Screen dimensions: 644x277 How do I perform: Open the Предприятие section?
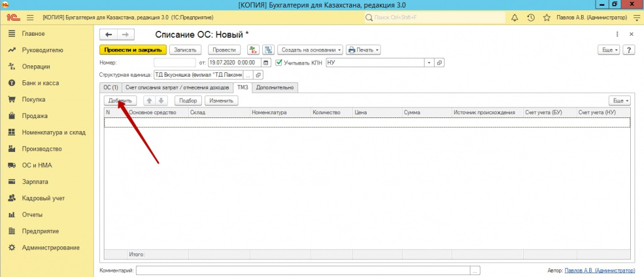point(41,231)
